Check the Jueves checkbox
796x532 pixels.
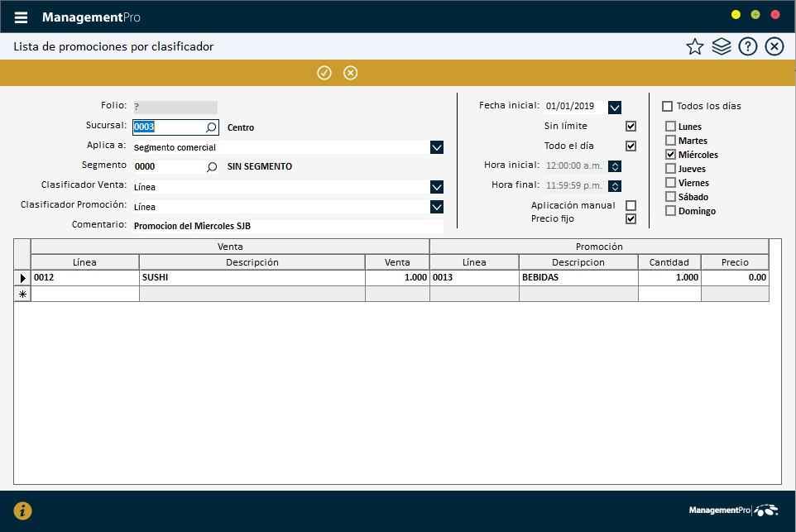[670, 169]
